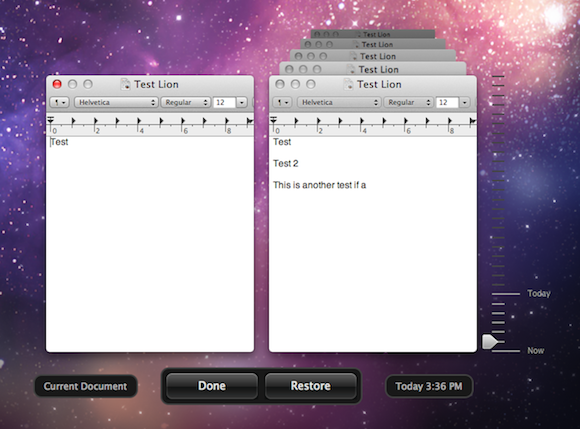The height and width of the screenshot is (429, 580).
Task: Click the timeline slider pointer near Now
Action: 490,342
